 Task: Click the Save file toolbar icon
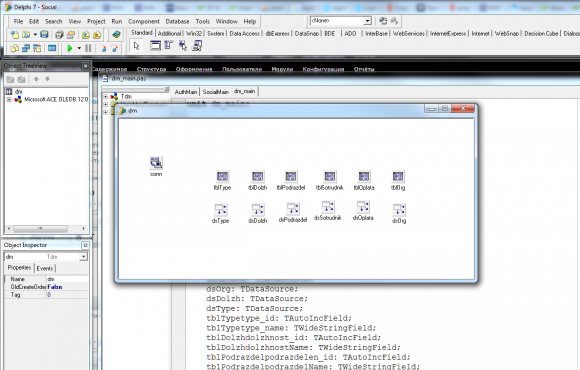pyautogui.click(x=44, y=35)
